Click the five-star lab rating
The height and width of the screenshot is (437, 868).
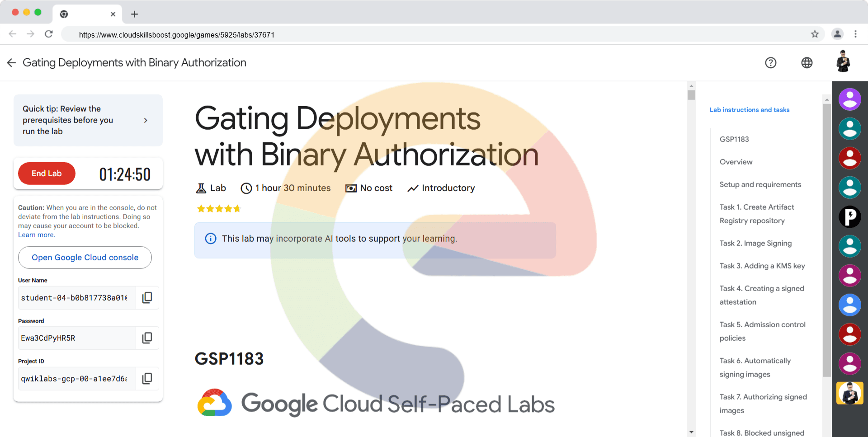point(219,209)
